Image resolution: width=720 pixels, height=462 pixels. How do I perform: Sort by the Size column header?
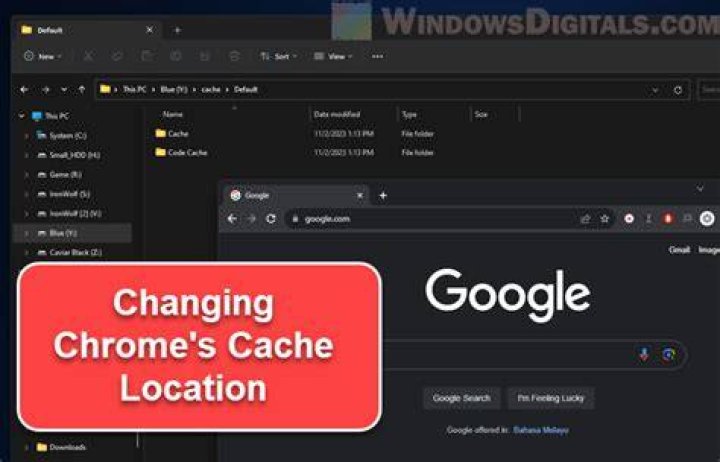[x=481, y=114]
